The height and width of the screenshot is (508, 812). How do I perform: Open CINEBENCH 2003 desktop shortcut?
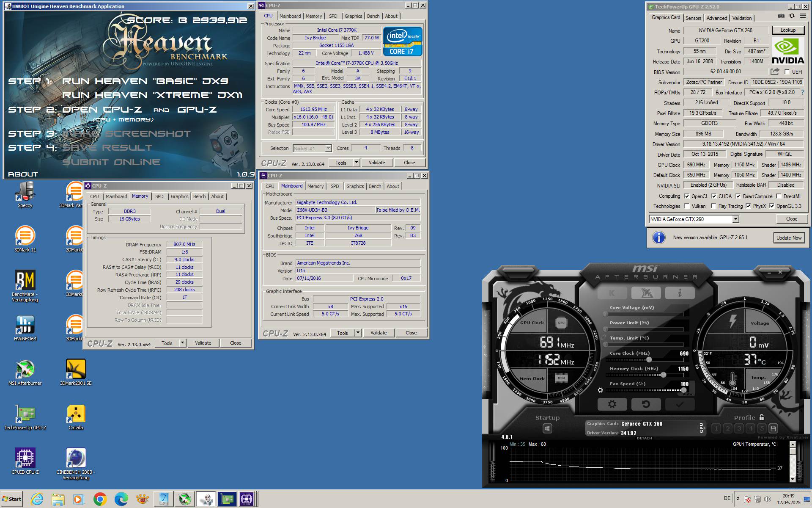coord(76,464)
